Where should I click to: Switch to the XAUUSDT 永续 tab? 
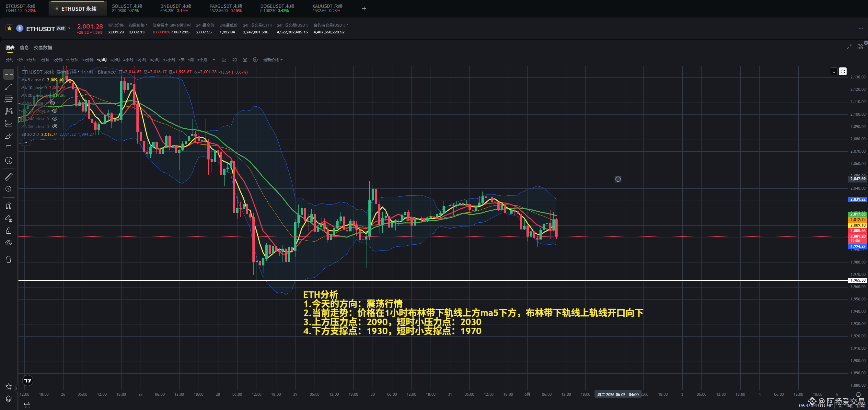click(327, 8)
